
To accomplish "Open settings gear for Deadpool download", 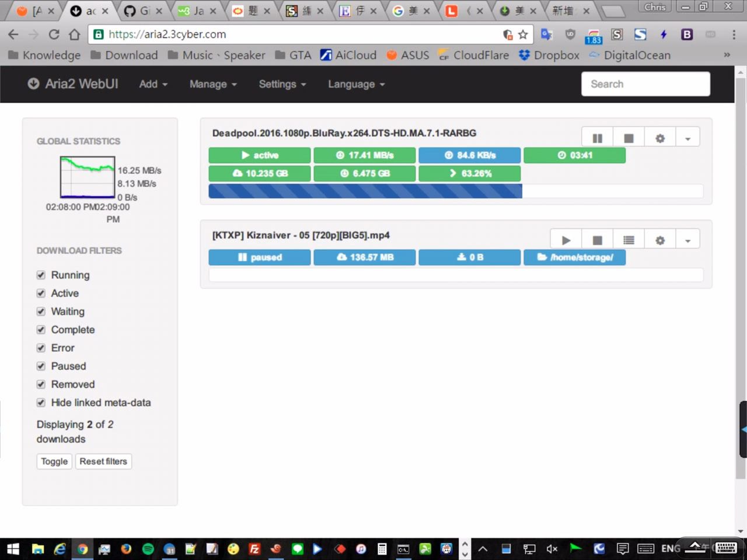I will (x=660, y=138).
